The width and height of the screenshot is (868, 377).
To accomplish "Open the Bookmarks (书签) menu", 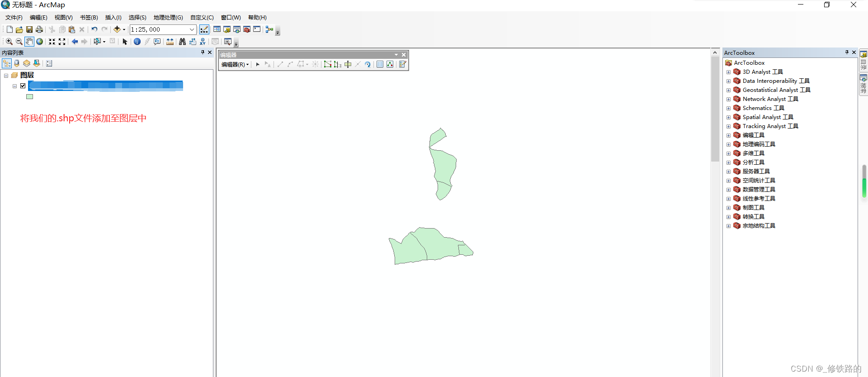I will [89, 18].
